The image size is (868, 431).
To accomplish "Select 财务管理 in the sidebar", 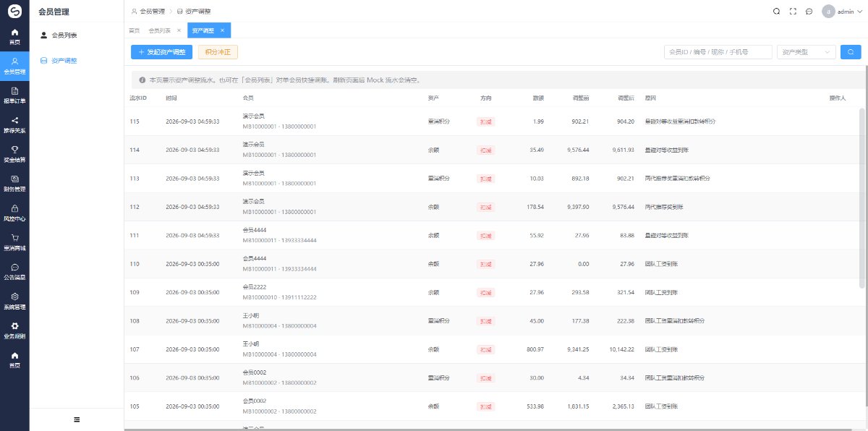I will click(x=14, y=183).
